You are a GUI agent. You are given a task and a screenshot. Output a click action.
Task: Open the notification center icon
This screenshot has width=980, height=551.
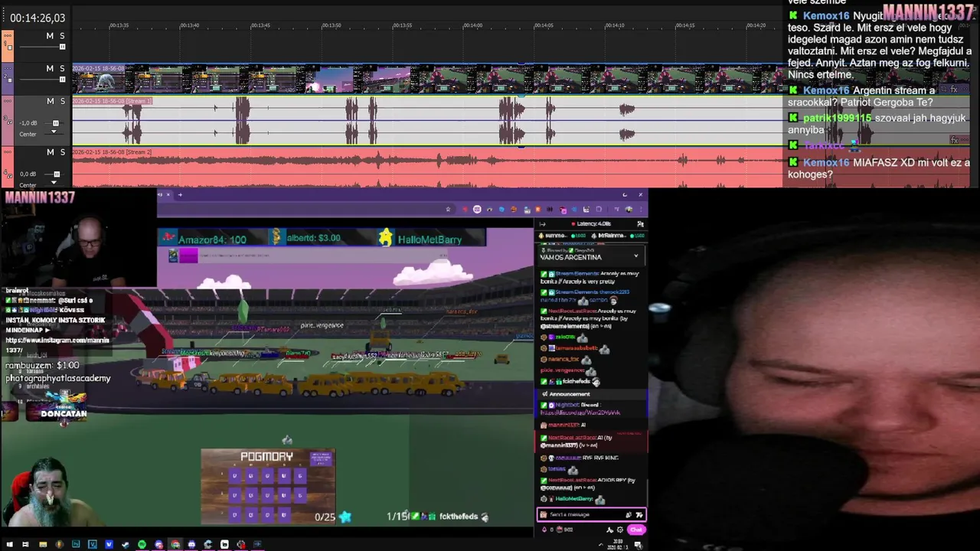(638, 545)
